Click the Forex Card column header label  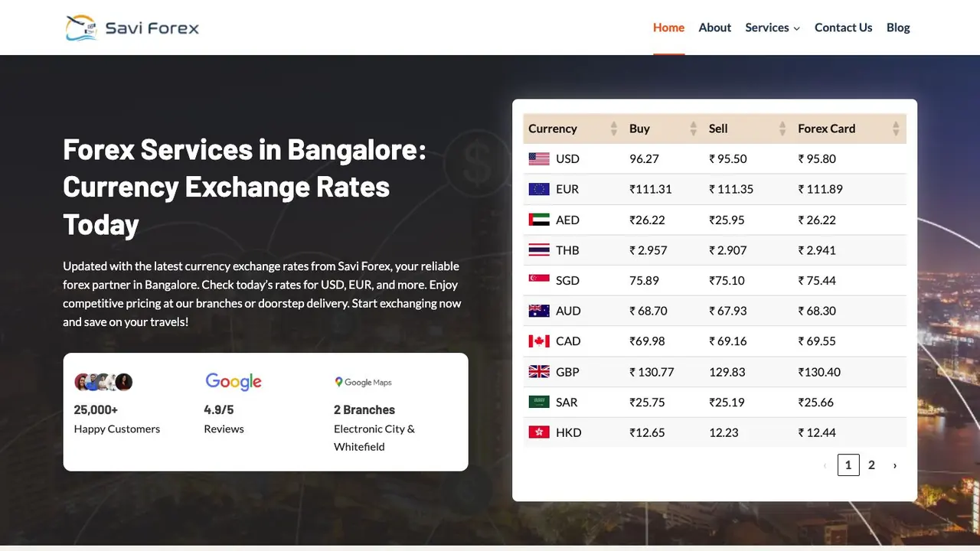(827, 129)
